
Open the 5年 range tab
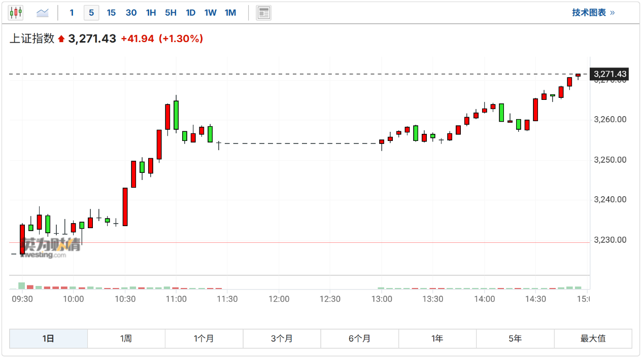pyautogui.click(x=515, y=339)
